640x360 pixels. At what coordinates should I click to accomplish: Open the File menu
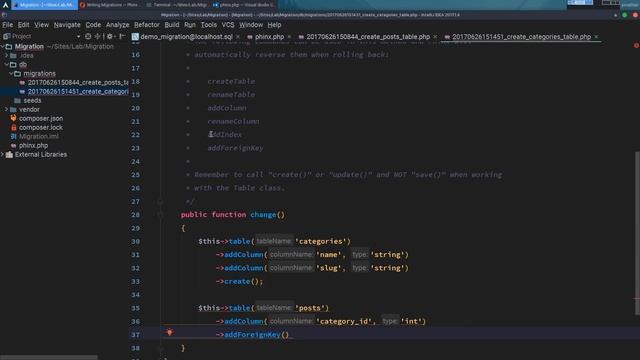tap(7, 25)
